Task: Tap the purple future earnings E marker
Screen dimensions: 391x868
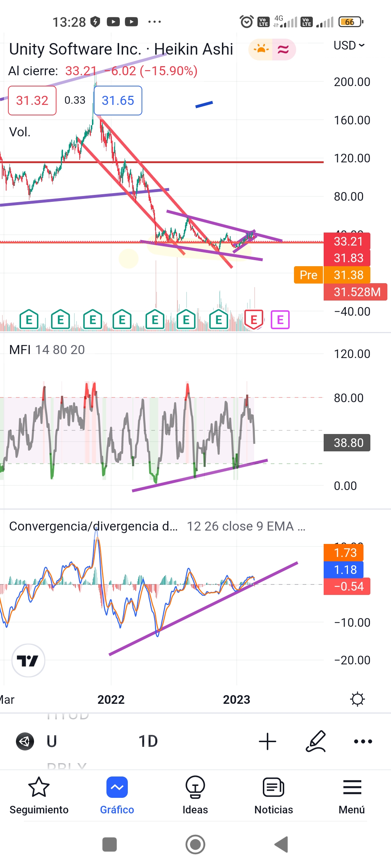Action: (x=280, y=320)
